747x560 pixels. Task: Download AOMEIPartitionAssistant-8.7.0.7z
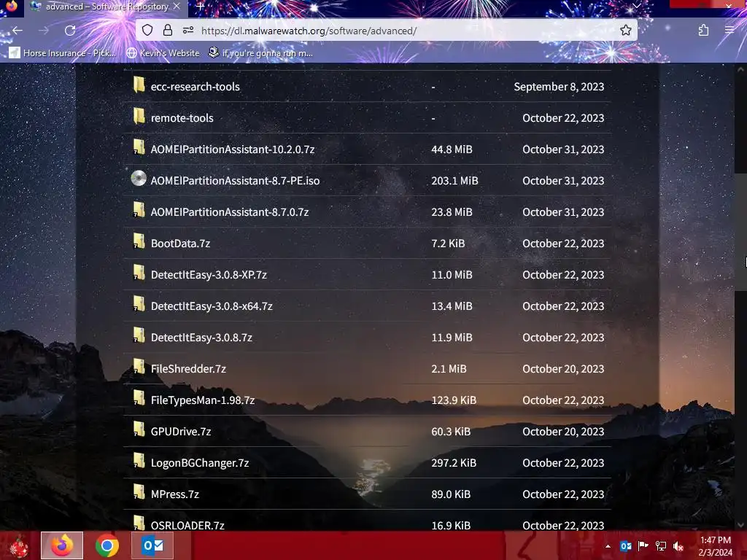(x=230, y=212)
